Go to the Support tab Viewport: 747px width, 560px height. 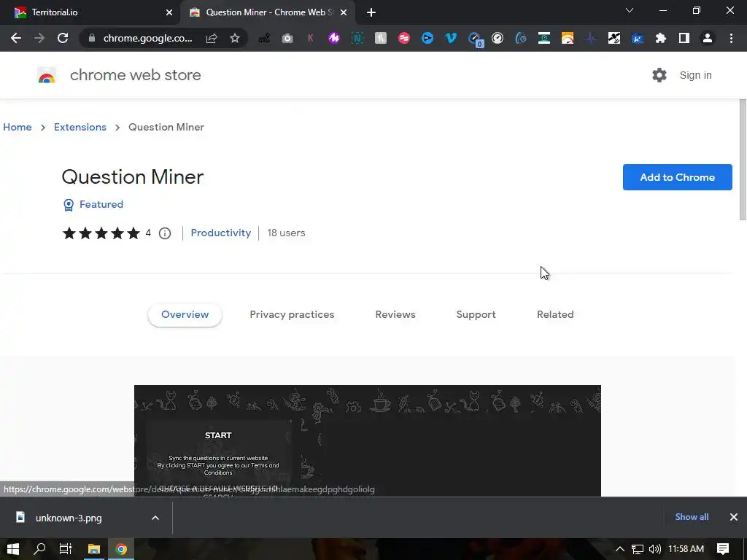pyautogui.click(x=476, y=315)
